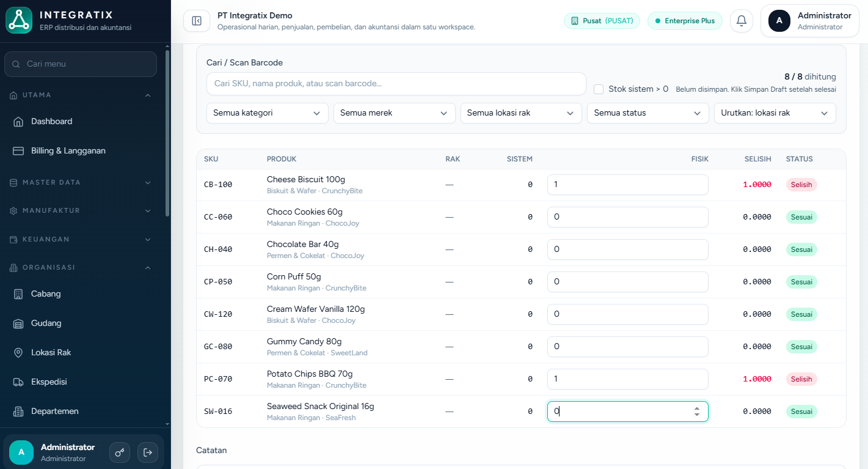The height and width of the screenshot is (469, 868).
Task: Click SKU cell SW-016
Action: 218,412
